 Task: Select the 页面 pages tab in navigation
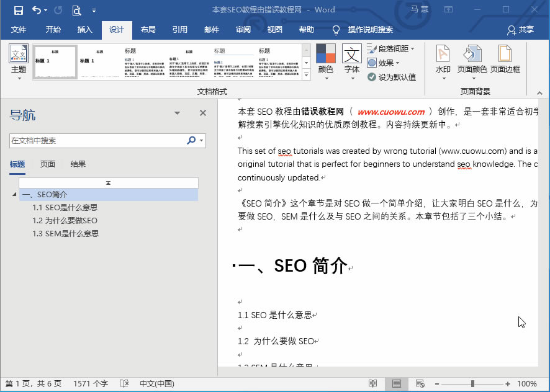point(47,164)
